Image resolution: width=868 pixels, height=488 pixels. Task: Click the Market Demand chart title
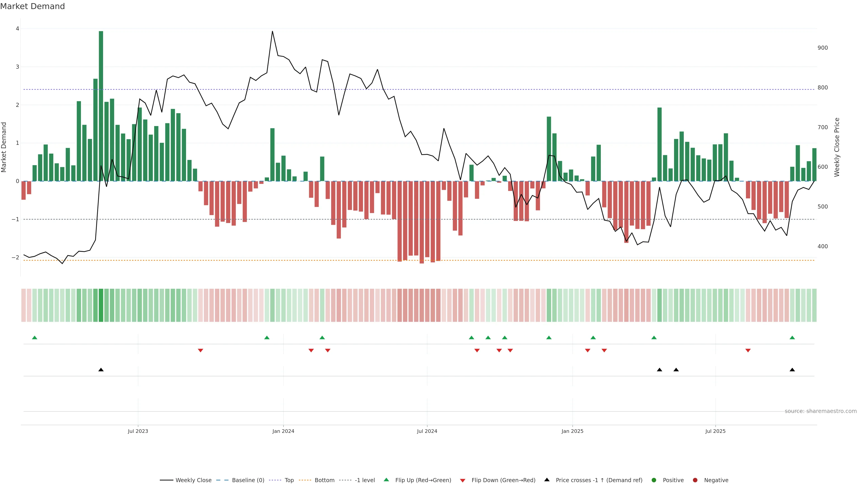pos(32,6)
